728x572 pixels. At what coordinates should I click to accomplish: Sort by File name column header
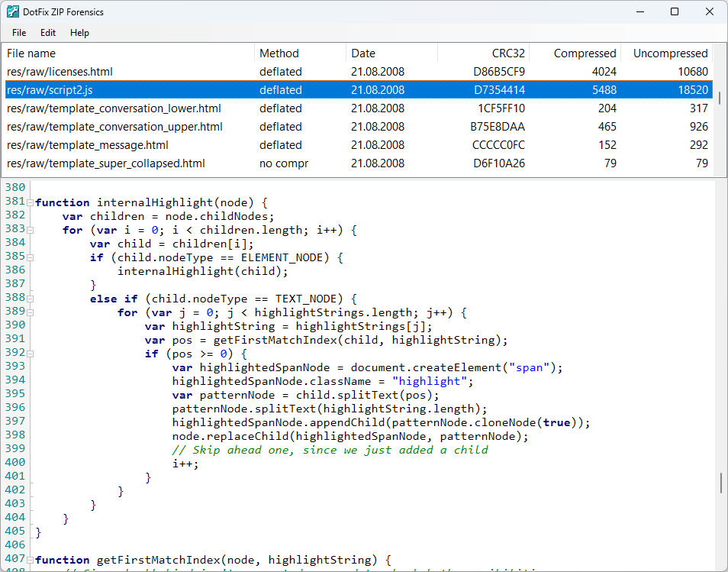(129, 53)
